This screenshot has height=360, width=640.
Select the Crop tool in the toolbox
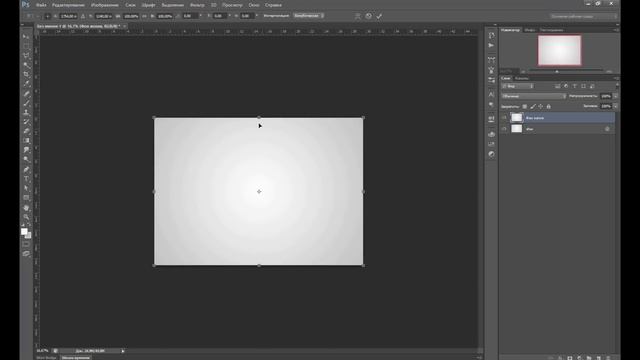(x=27, y=74)
